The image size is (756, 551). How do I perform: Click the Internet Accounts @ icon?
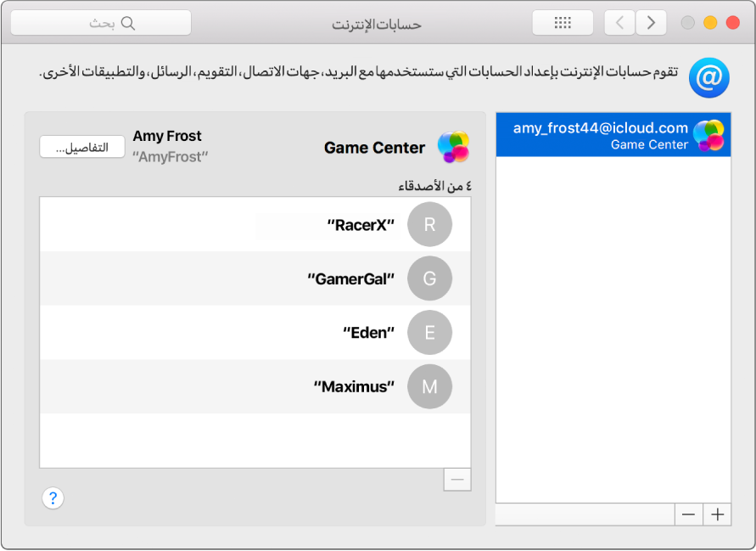pyautogui.click(x=708, y=77)
